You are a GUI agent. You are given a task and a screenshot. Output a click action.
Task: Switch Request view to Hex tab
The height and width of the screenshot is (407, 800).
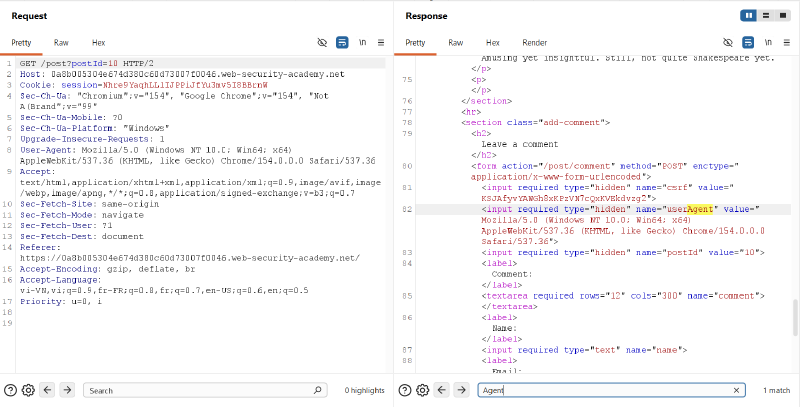point(98,43)
